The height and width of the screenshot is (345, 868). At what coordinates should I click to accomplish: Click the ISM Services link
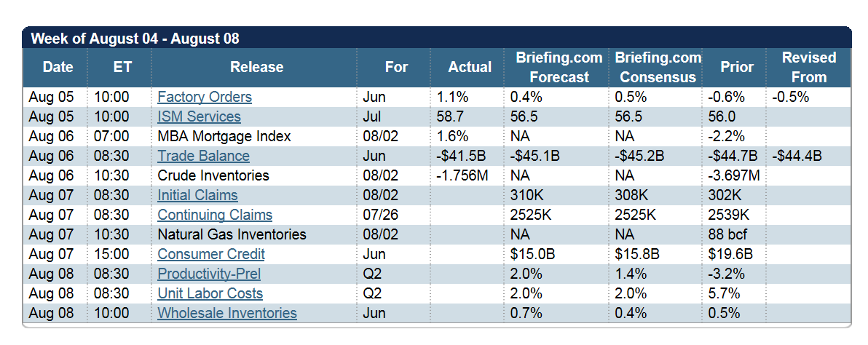pyautogui.click(x=199, y=116)
